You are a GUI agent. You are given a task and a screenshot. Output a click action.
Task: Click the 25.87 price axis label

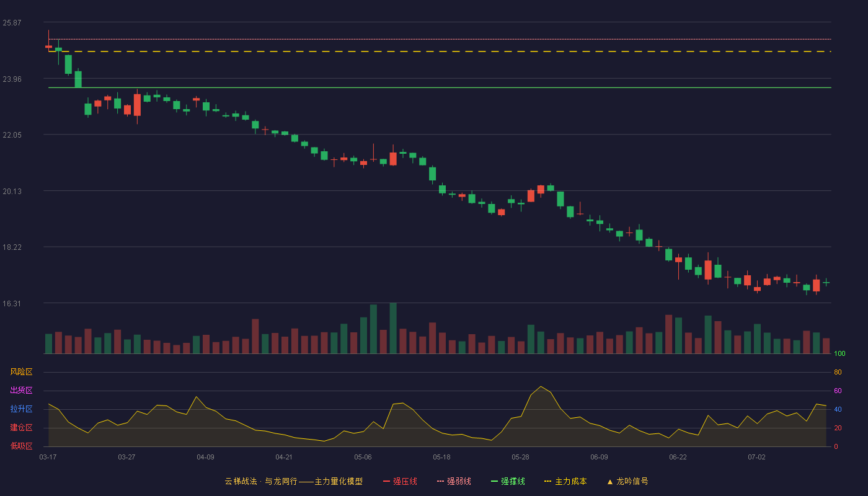click(x=12, y=23)
